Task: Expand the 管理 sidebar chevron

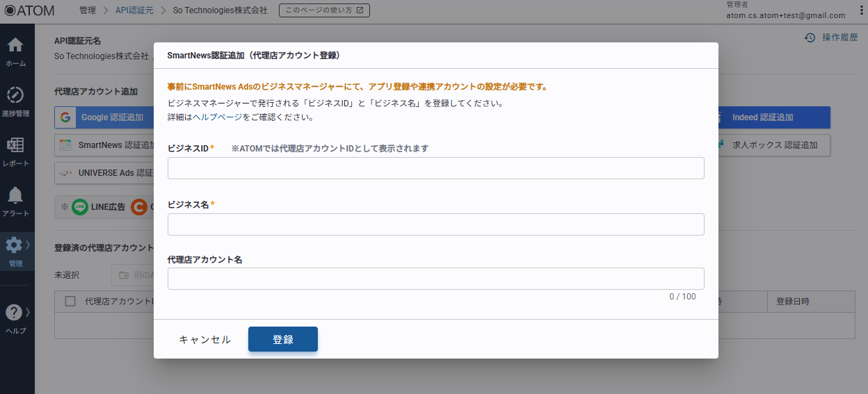Action: [28, 245]
